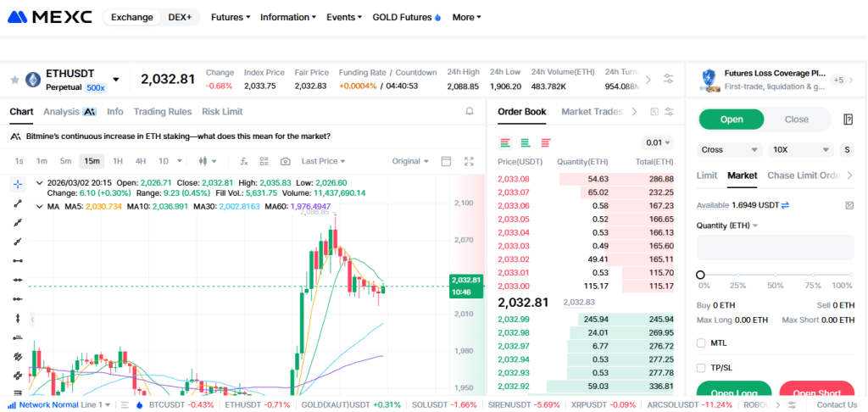Select the 5m timeframe
The width and height of the screenshot is (868, 412).
coord(66,161)
